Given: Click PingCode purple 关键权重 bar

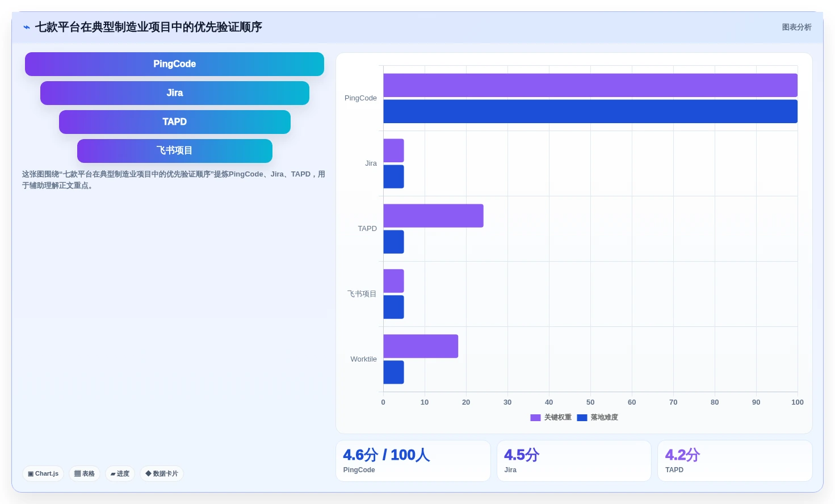Looking at the screenshot, I should tap(590, 85).
